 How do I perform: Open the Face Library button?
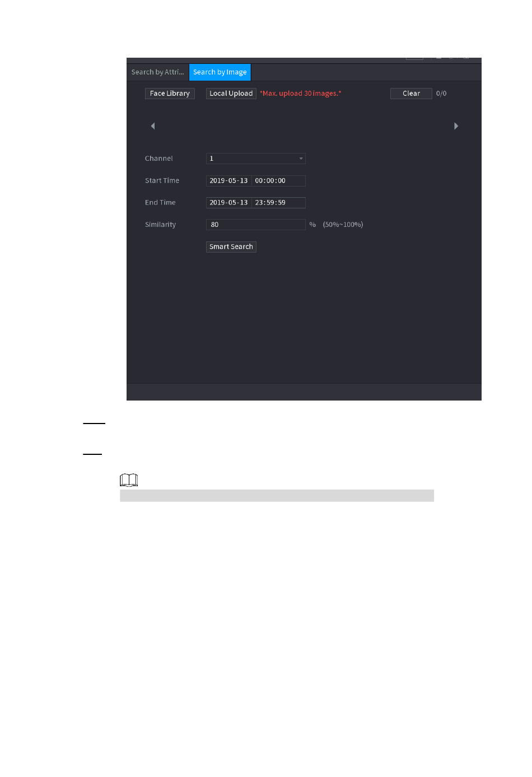(x=170, y=94)
